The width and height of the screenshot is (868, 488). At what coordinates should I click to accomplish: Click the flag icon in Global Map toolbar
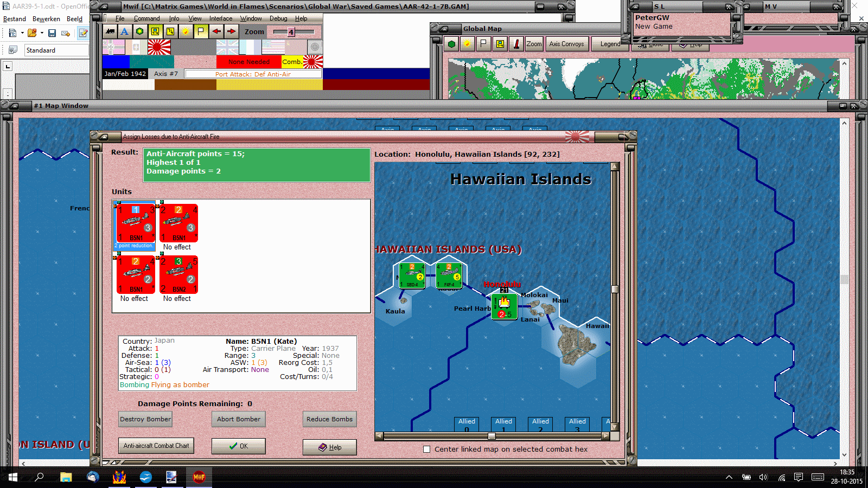pos(483,44)
